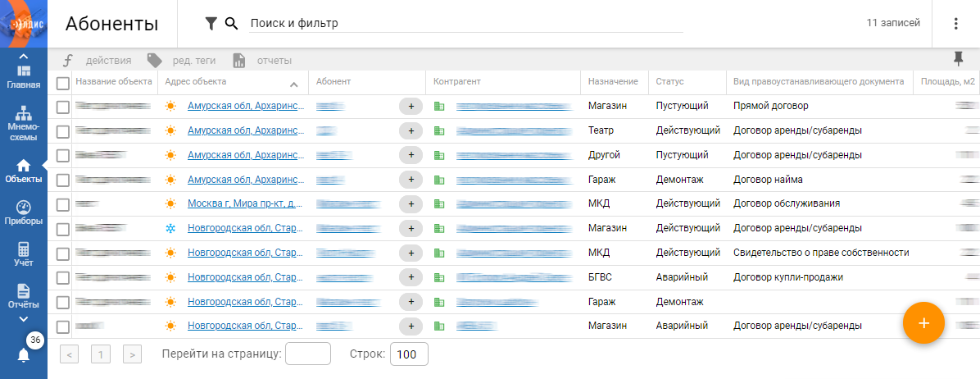Sort by Статус column header

(670, 82)
